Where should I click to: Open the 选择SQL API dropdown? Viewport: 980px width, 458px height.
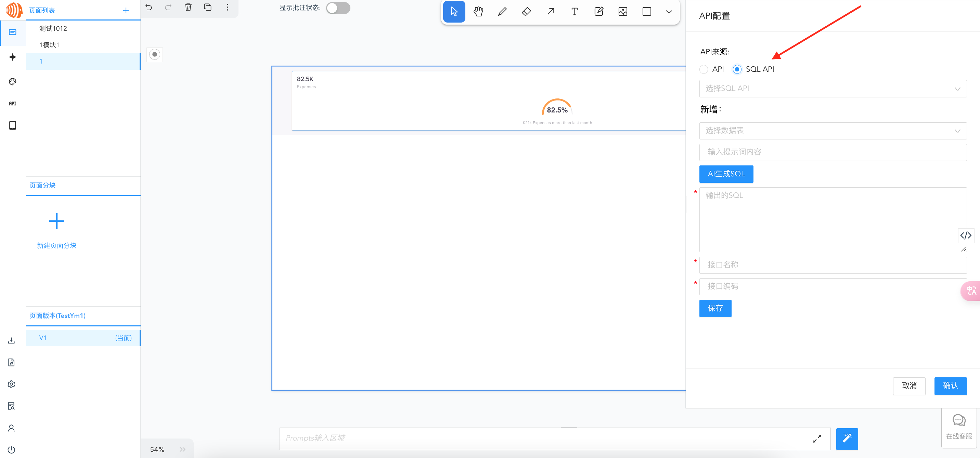[x=833, y=89]
